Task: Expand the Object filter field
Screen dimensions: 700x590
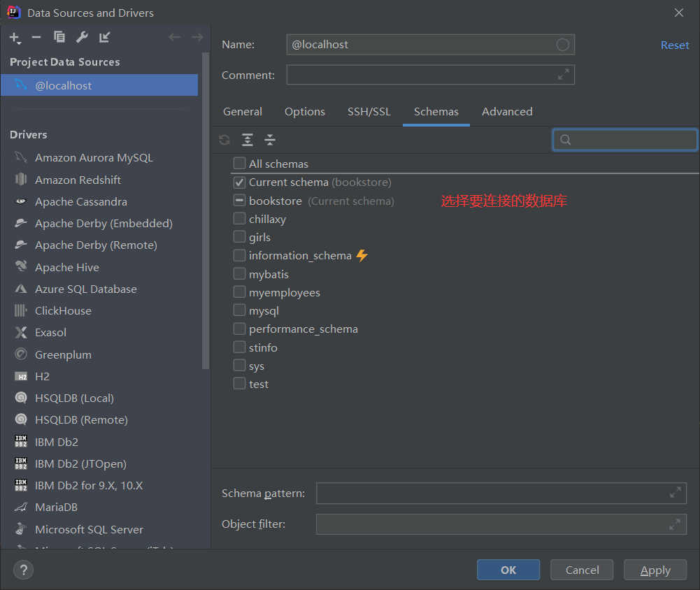Action: tap(675, 524)
